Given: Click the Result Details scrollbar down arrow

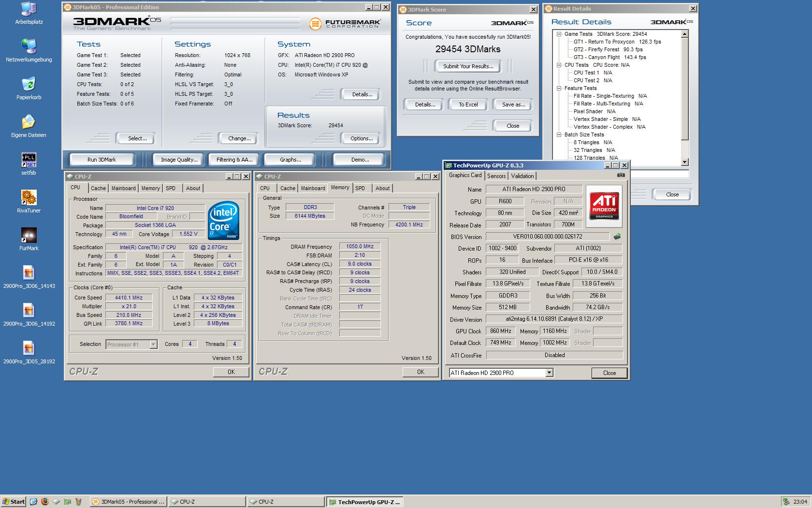Looking at the screenshot, I should click(684, 162).
